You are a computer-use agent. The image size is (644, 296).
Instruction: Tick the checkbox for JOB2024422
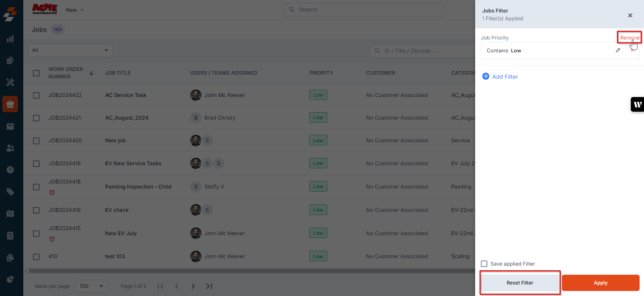(x=36, y=95)
